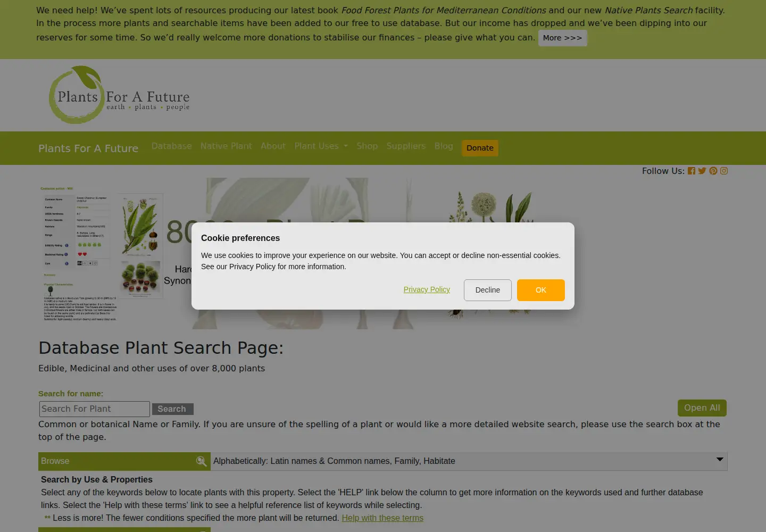Image resolution: width=766 pixels, height=532 pixels.
Task: Open the Pinterest follow icon
Action: 713,171
